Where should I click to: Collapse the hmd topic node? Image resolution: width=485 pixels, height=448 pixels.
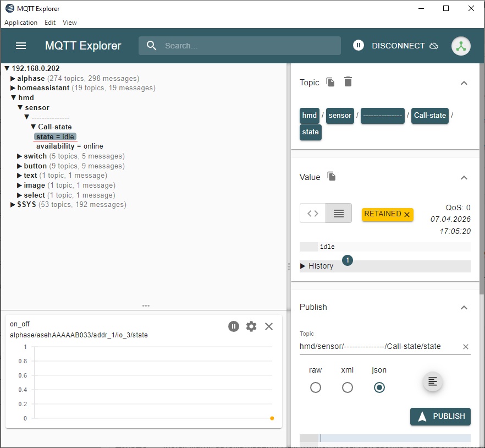(13, 97)
